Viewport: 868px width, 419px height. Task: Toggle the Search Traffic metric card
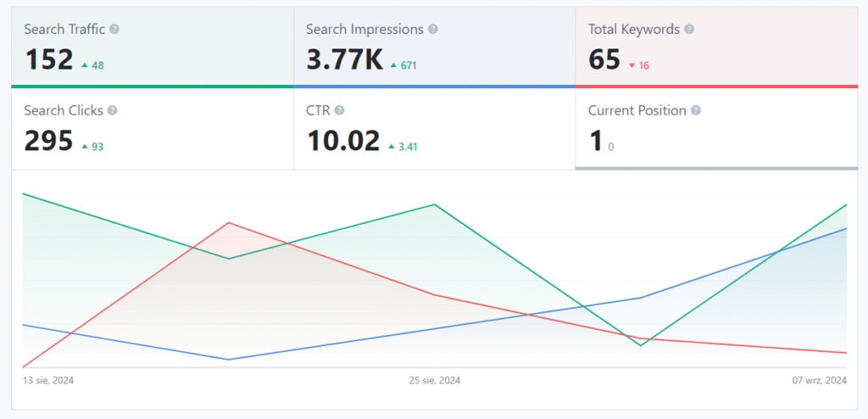(153, 46)
